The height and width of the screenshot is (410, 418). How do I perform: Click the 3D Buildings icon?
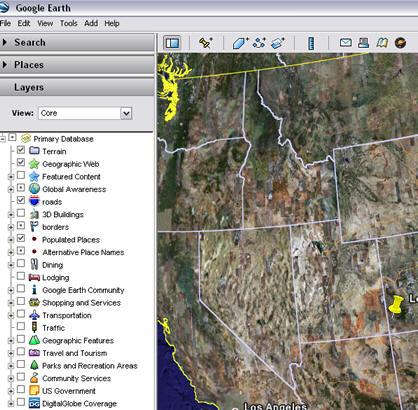tap(34, 214)
